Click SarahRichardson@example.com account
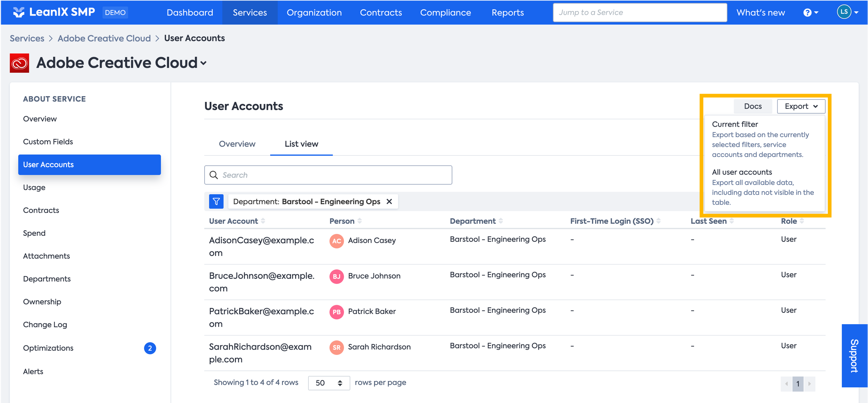 click(x=260, y=353)
